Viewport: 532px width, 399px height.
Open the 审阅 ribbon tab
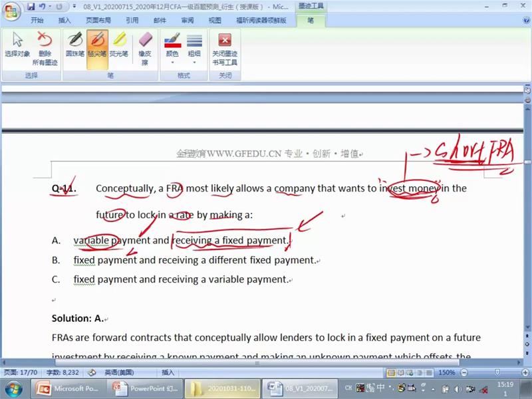point(188,21)
